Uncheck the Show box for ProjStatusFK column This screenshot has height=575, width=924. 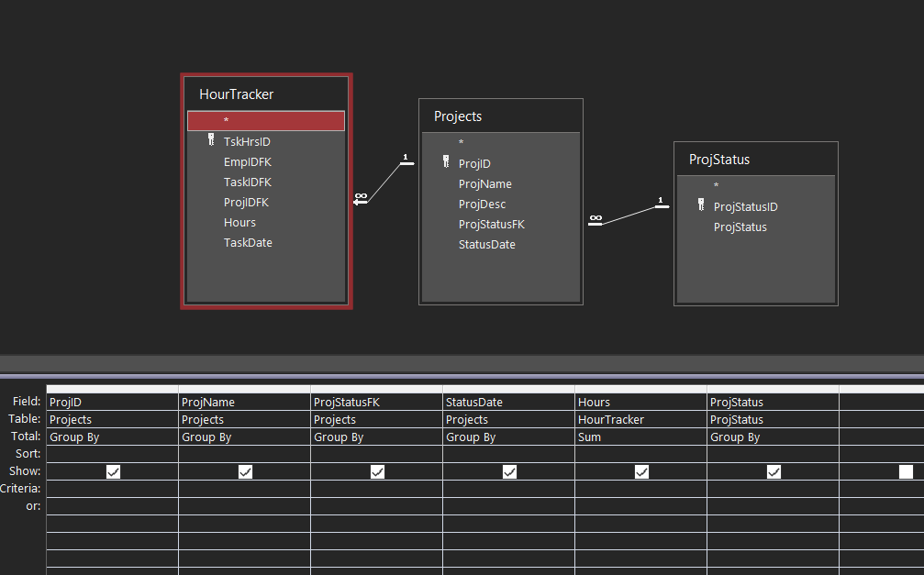pos(377,472)
